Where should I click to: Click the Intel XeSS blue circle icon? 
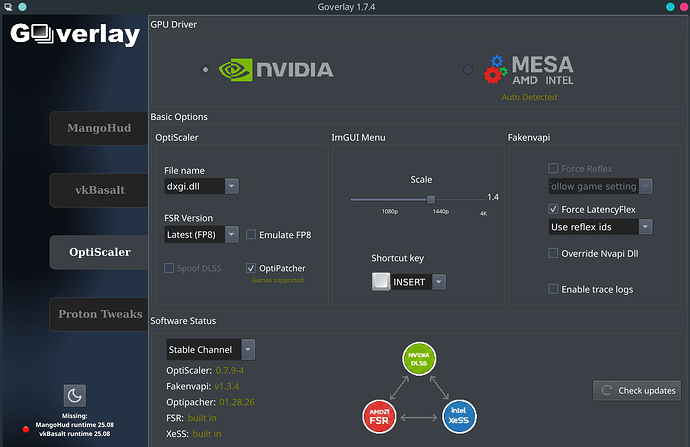pos(459,417)
